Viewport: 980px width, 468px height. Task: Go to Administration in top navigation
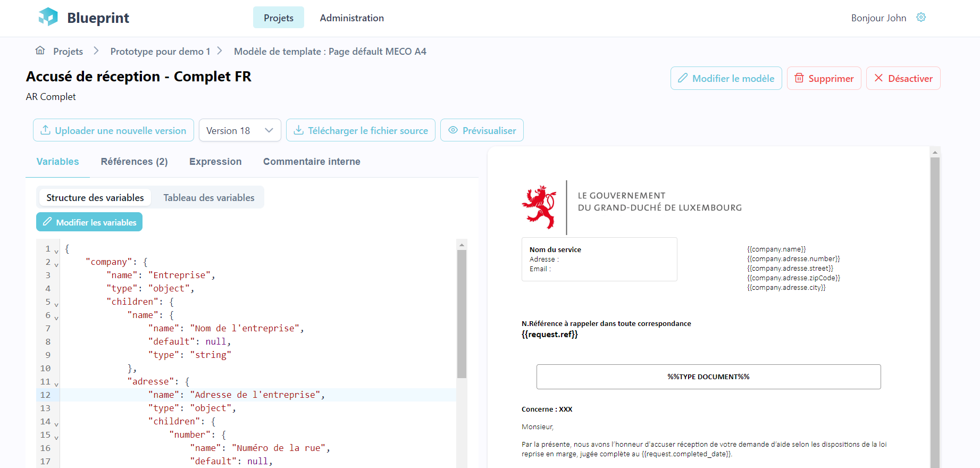pos(351,18)
